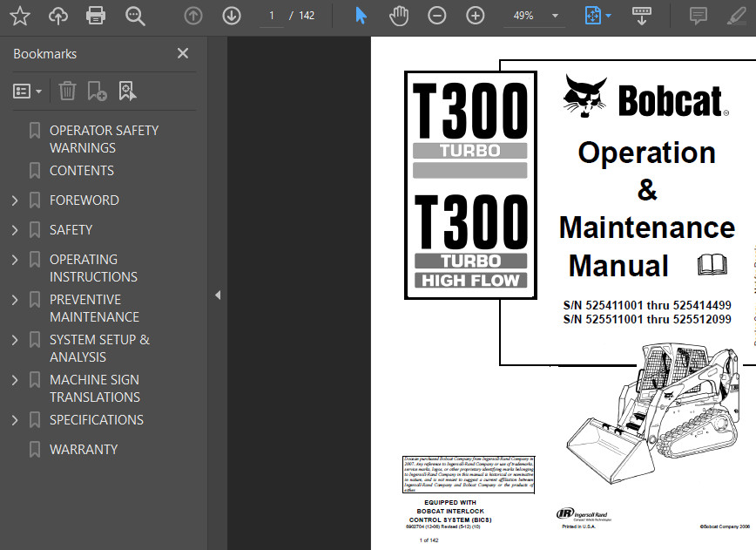Viewport: 756px width, 550px height.
Task: Click the star bookmark icon in toolbar
Action: click(x=20, y=16)
